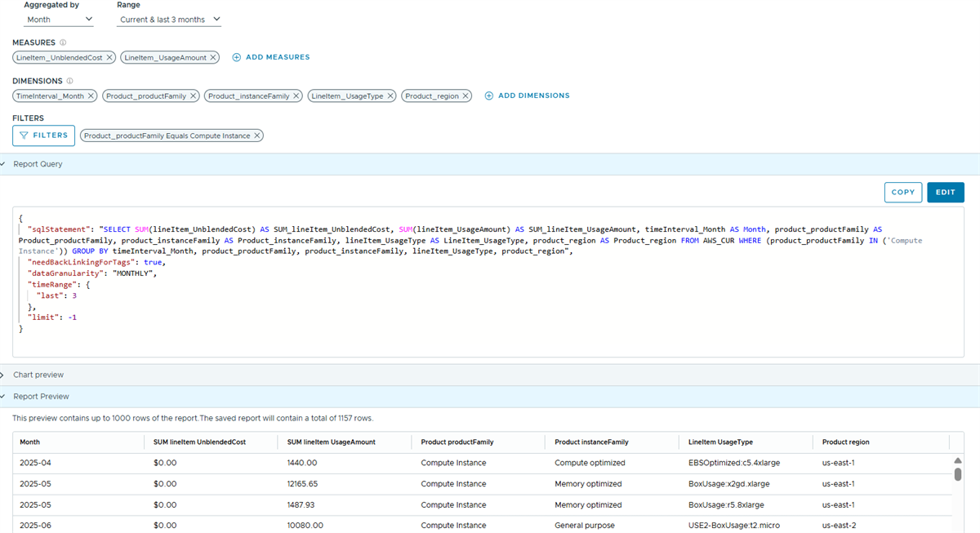Copy the report query
Image resolution: width=980 pixels, height=533 pixels.
point(902,193)
